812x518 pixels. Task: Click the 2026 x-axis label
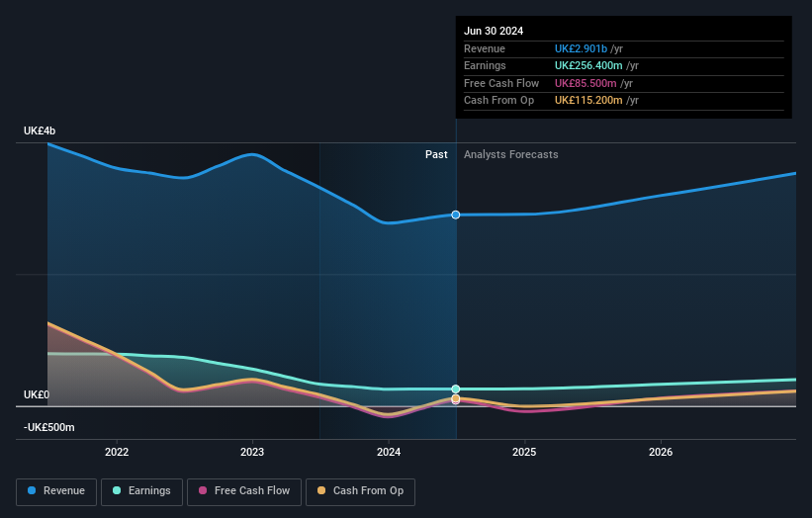[661, 453]
